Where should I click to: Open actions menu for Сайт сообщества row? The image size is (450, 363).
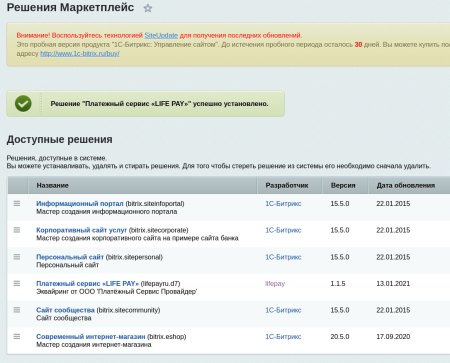point(17,310)
